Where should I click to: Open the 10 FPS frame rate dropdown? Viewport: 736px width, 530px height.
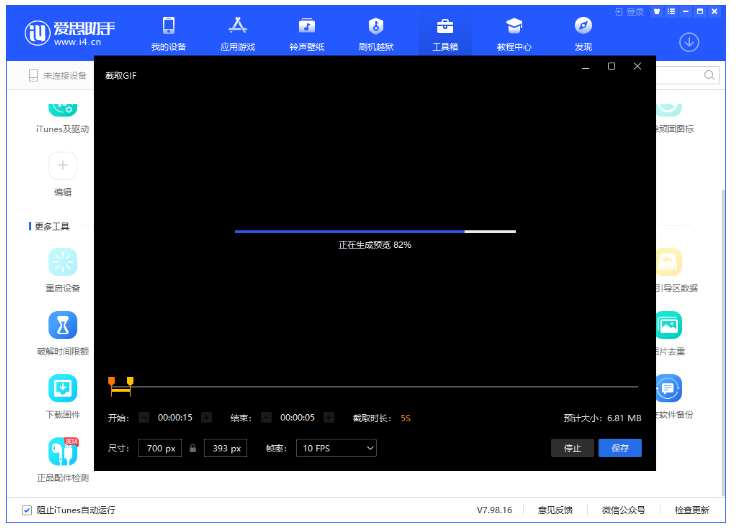(336, 448)
